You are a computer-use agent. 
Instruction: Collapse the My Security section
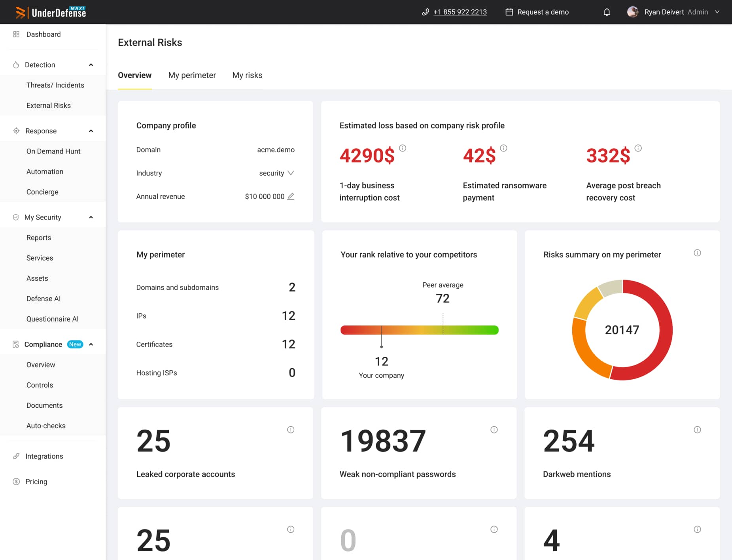coord(91,217)
